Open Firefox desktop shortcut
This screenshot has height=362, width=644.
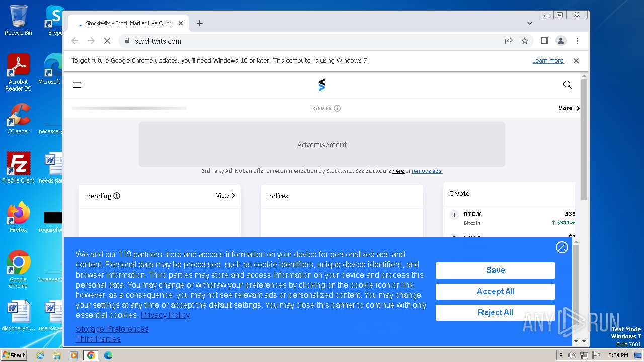tap(18, 217)
